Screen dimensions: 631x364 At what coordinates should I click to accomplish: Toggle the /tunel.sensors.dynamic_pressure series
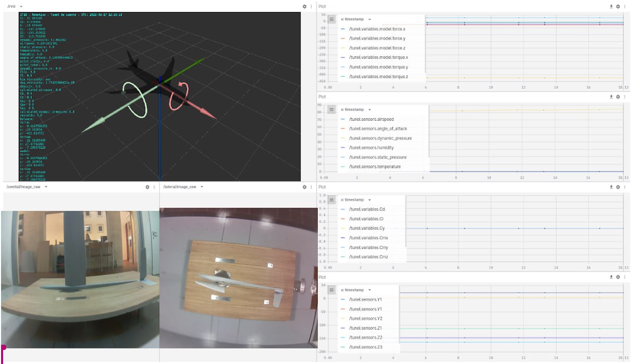click(x=380, y=138)
